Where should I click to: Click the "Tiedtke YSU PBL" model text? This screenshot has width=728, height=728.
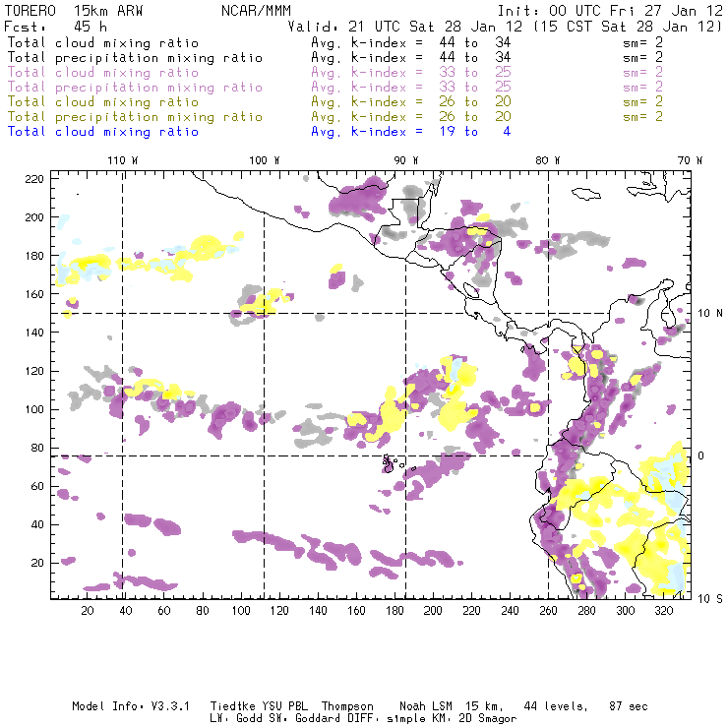[259, 706]
